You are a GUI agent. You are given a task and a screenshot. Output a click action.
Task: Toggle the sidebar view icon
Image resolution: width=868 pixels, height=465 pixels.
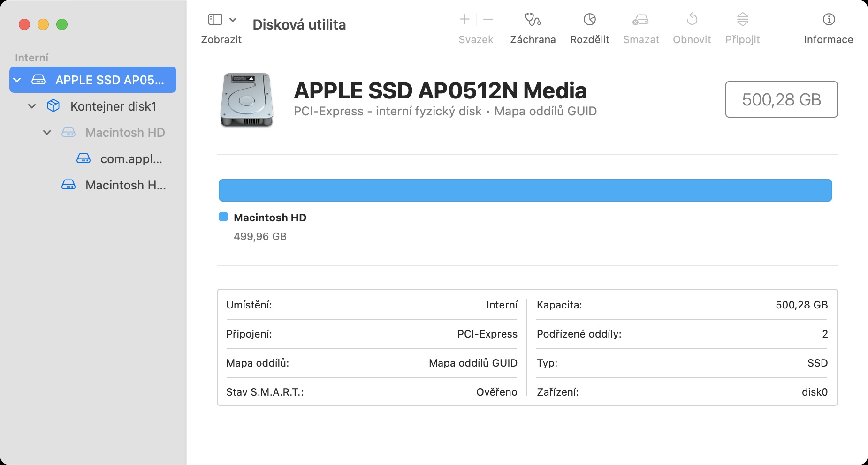[215, 19]
